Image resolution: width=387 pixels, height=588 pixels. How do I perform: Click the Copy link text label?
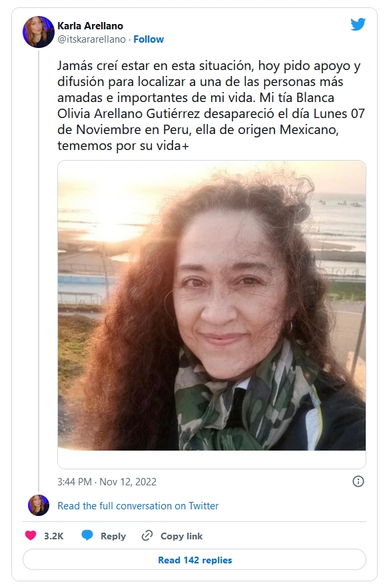[181, 536]
